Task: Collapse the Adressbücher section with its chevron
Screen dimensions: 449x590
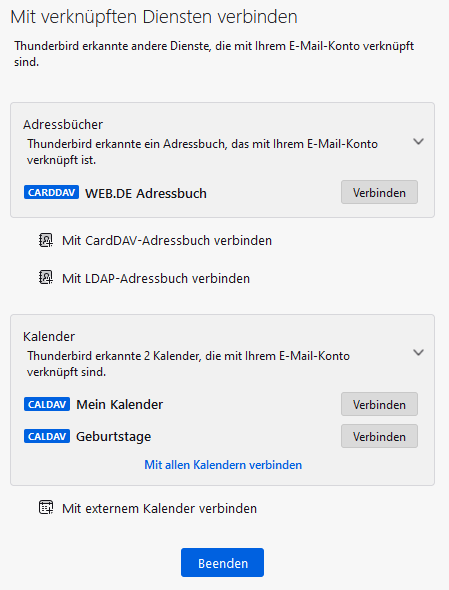Action: click(419, 142)
